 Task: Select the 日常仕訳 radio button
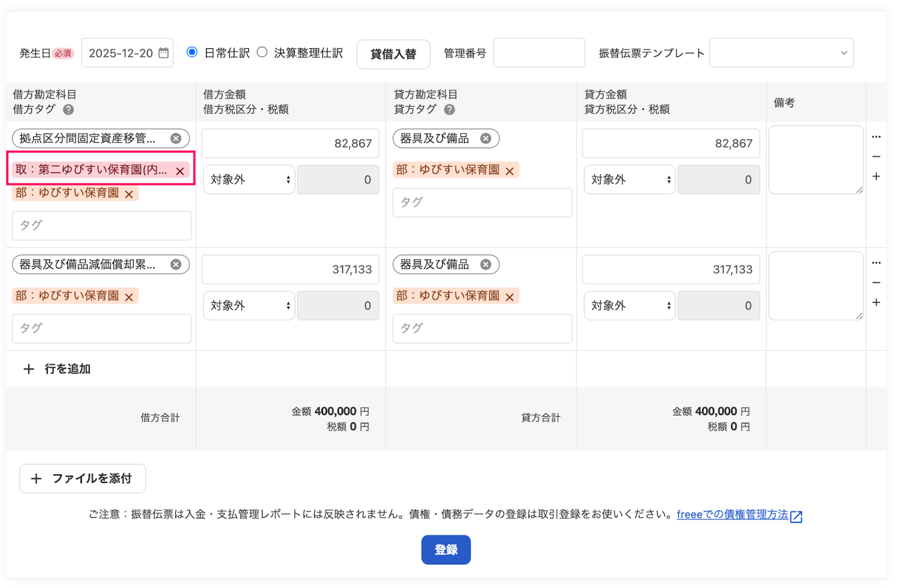point(193,51)
